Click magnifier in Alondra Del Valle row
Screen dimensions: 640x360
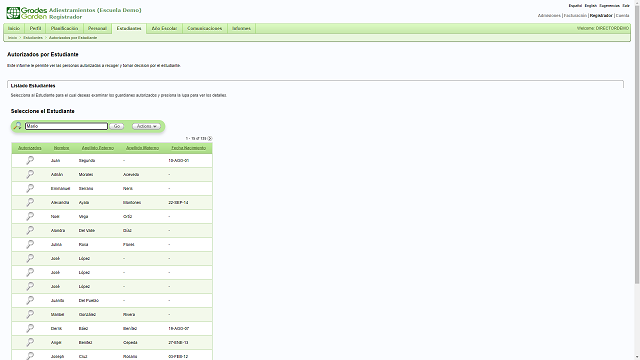[30, 230]
